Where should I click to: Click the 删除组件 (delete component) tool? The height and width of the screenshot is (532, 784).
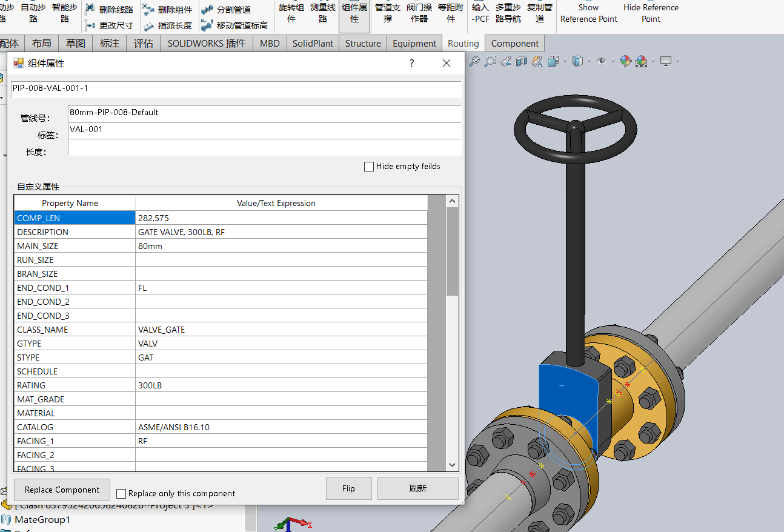[x=168, y=10]
